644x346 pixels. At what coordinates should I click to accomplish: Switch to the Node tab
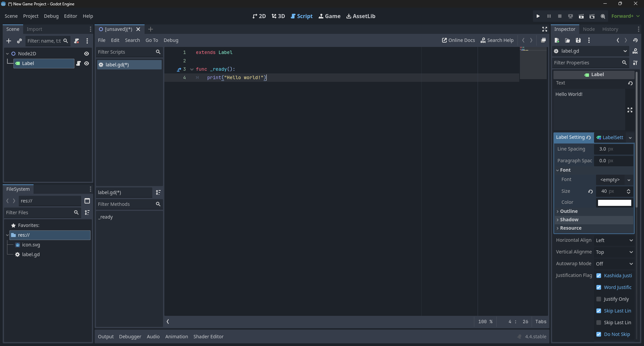click(x=589, y=29)
